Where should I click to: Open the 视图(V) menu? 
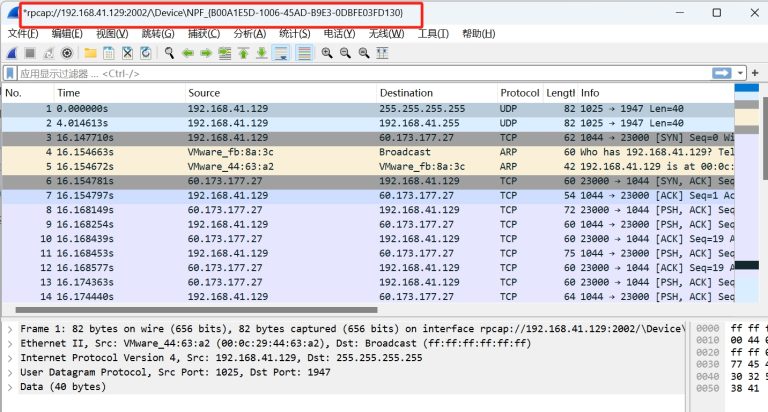click(112, 34)
